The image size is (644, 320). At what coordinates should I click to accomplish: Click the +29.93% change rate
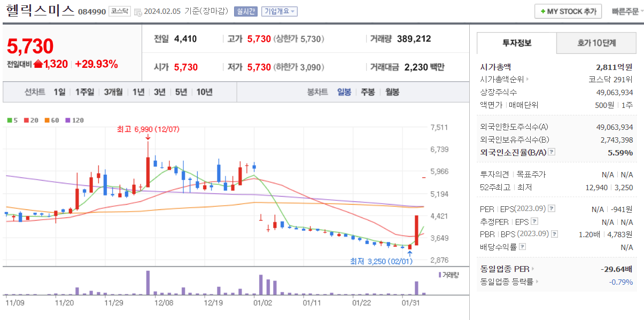point(96,64)
